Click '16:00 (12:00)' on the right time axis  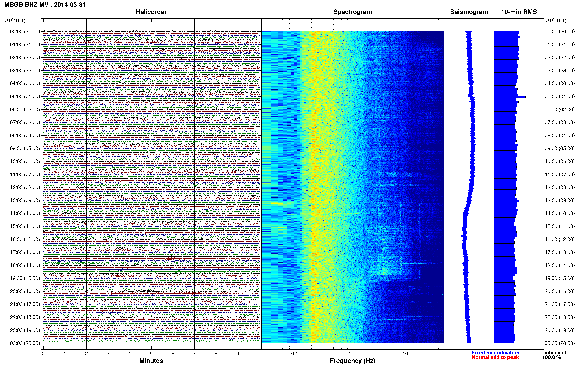560,239
